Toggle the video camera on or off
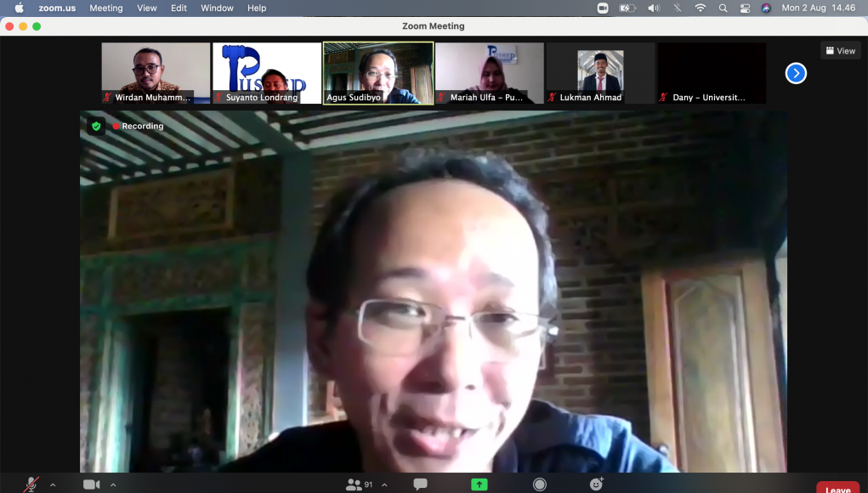The image size is (868, 493). [91, 484]
